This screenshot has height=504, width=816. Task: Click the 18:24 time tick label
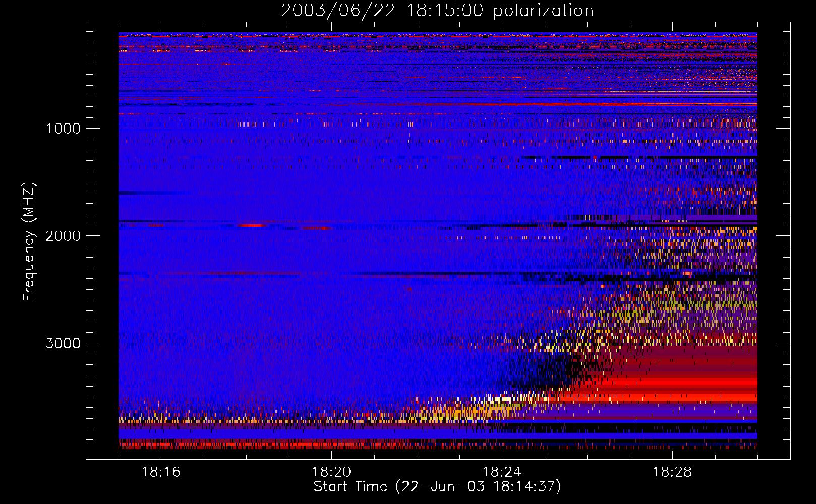[502, 472]
